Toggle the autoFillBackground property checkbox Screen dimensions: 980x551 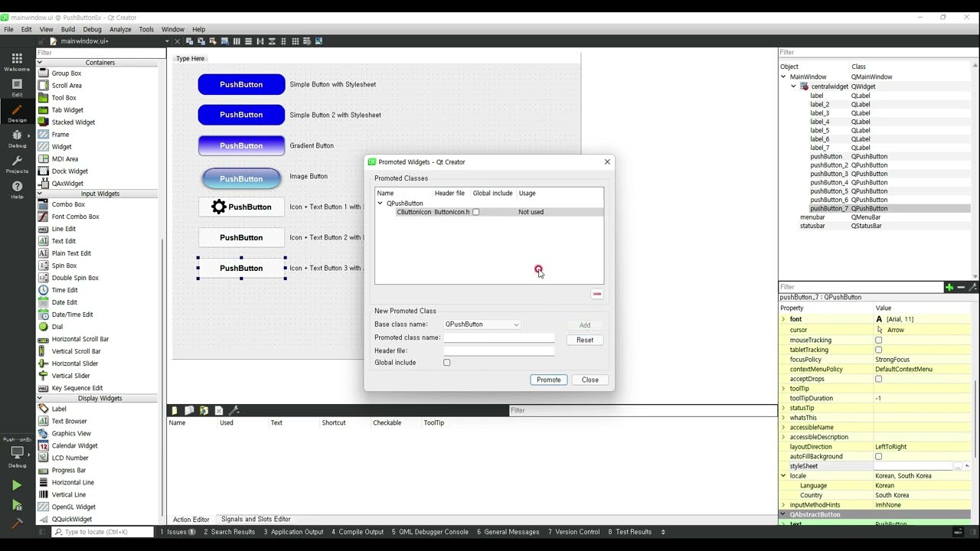878,457
